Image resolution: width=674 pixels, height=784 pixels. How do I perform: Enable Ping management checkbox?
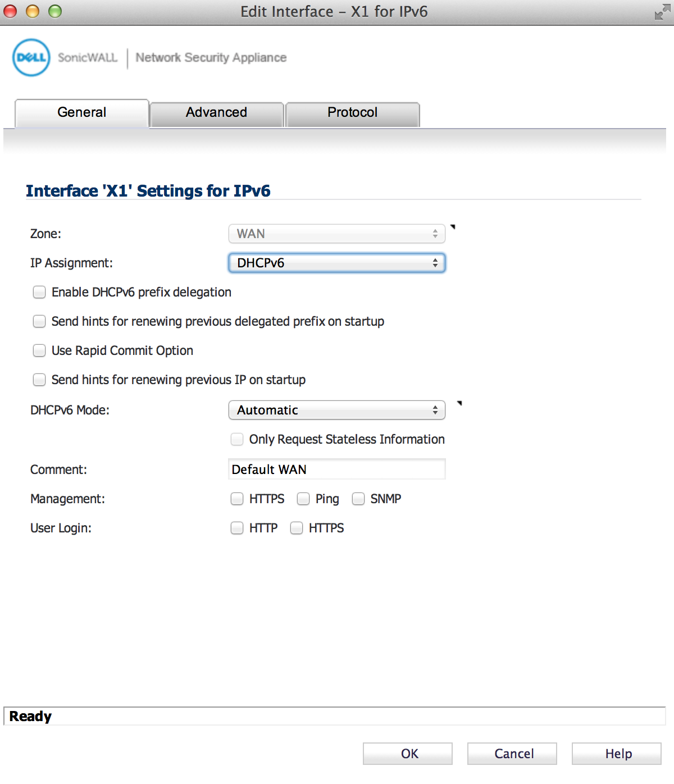[303, 499]
